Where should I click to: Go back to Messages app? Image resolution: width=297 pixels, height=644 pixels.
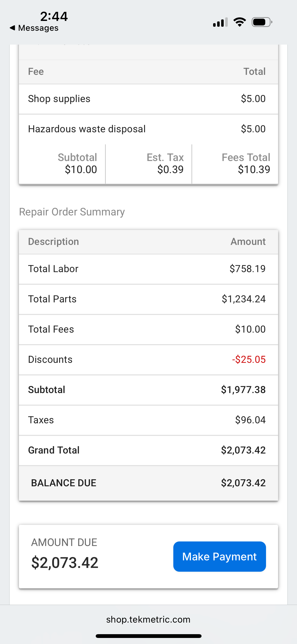click(x=38, y=28)
